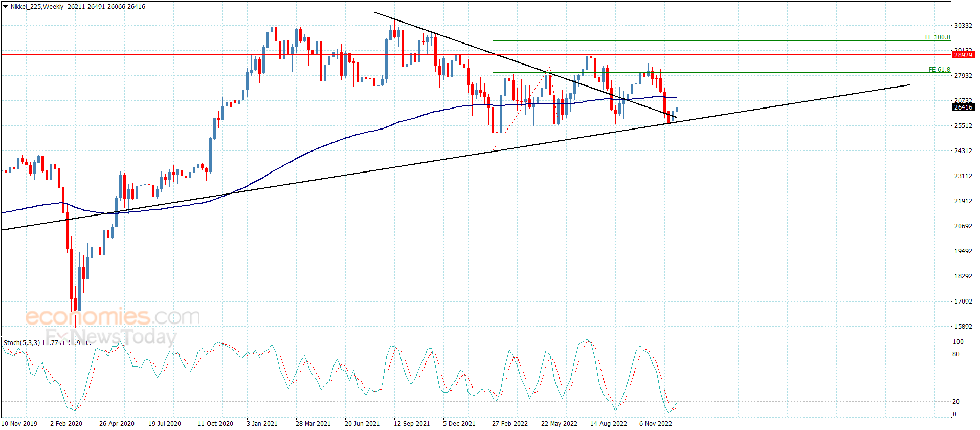Click the FE 61.8 Fibonacci label
Viewport: 980px width, 430px height.
tap(939, 70)
